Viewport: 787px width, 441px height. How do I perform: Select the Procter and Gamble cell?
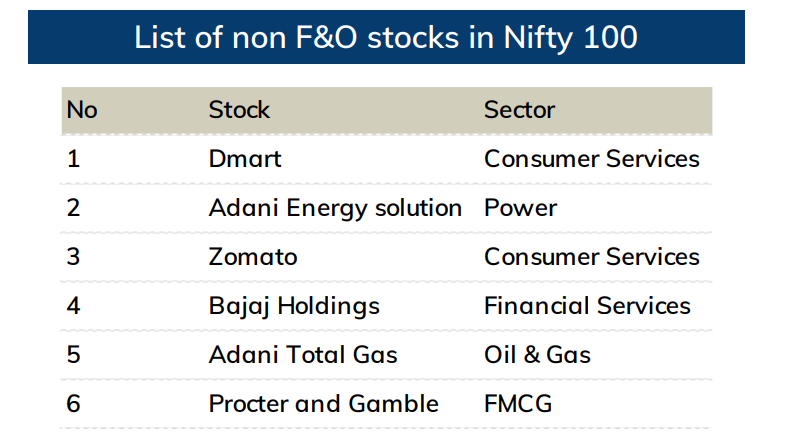coord(323,403)
